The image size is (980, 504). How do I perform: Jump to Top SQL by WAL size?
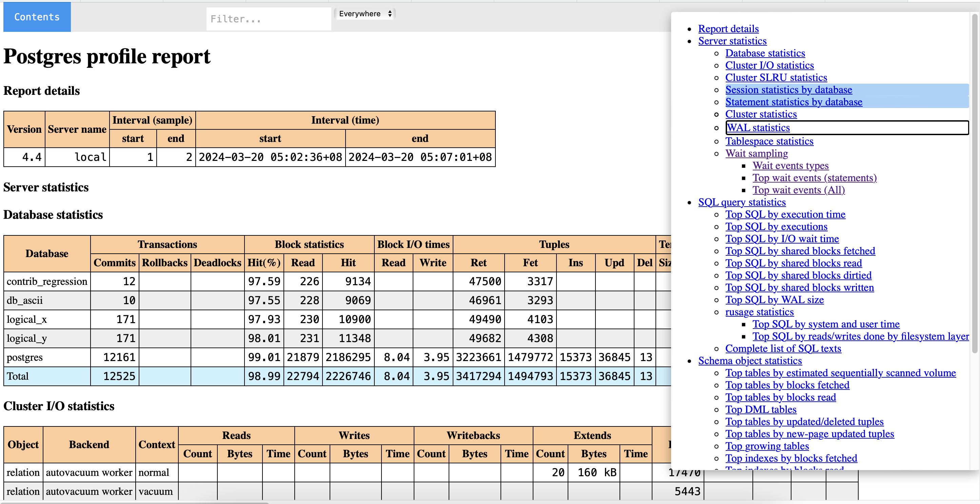pyautogui.click(x=774, y=300)
